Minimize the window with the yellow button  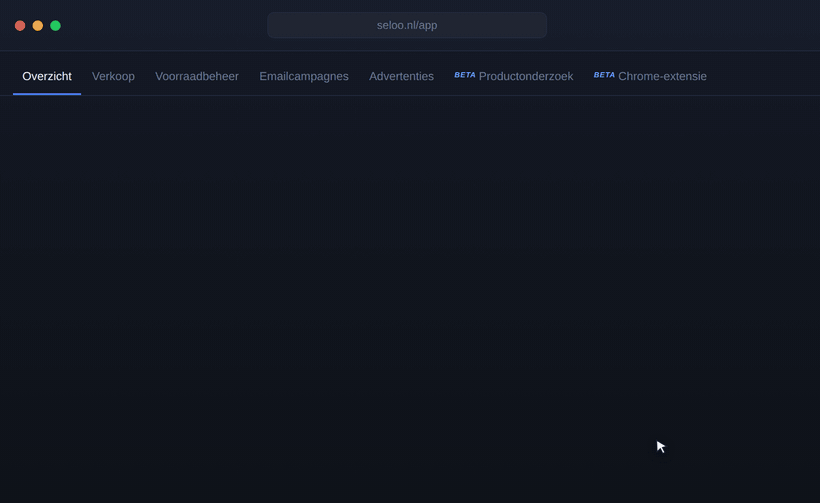(x=38, y=26)
